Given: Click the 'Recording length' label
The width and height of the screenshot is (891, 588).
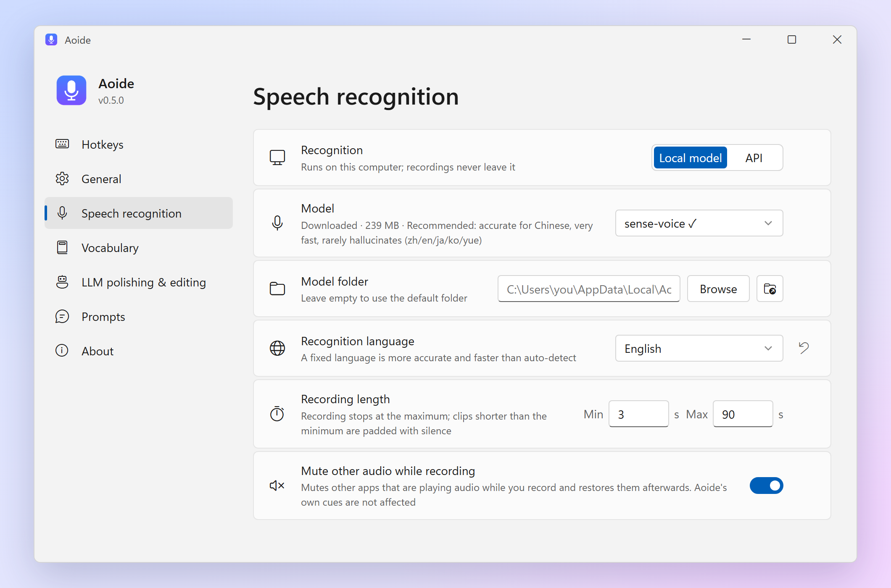Looking at the screenshot, I should point(345,399).
